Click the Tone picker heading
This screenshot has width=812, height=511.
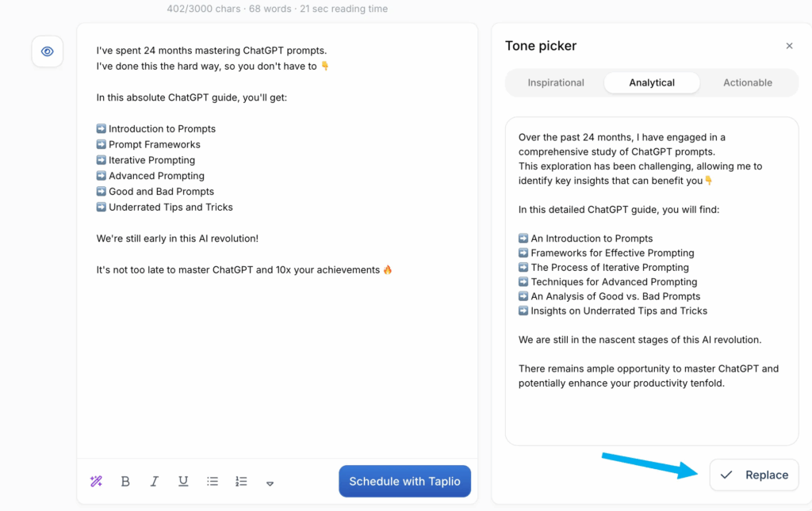541,46
